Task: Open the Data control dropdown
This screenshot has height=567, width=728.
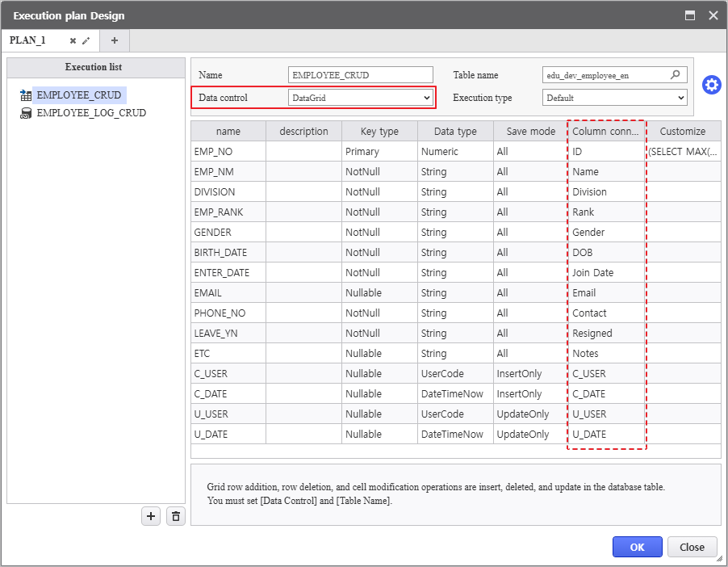Action: click(361, 98)
